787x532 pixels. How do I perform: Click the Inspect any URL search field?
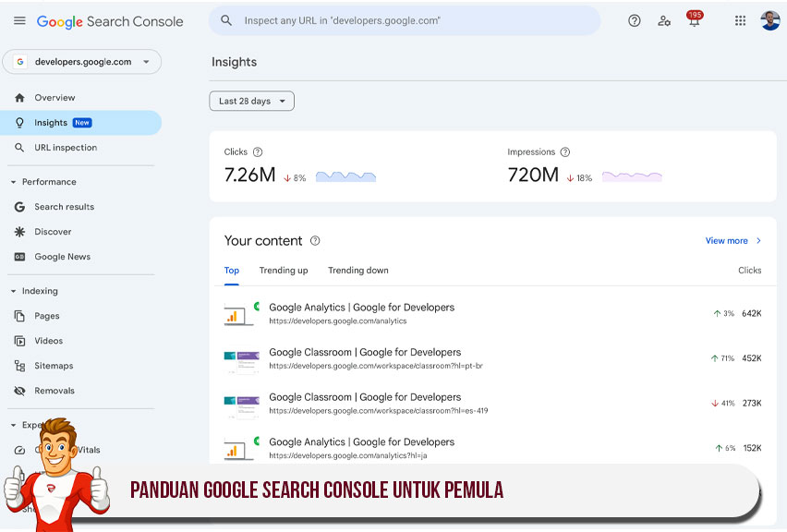pos(405,20)
